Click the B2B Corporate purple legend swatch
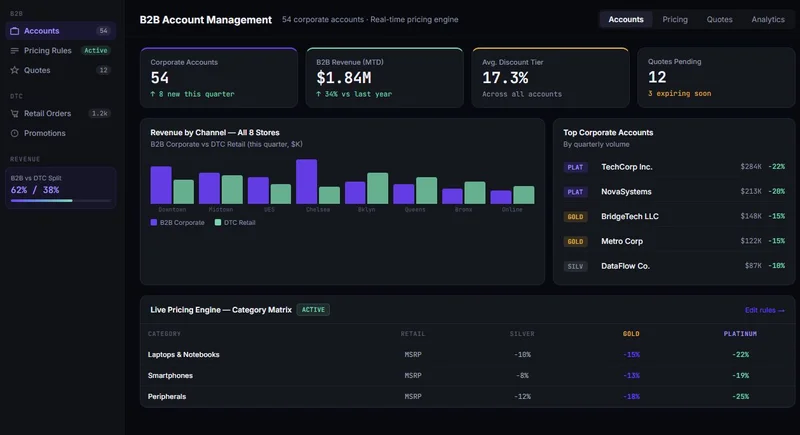800x435 pixels. pos(154,222)
